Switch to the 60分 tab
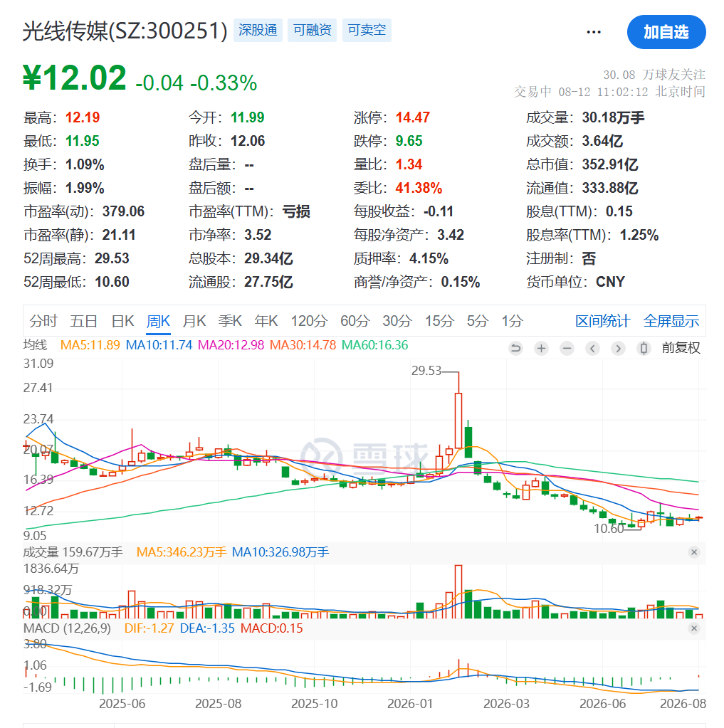724x728 pixels. 355,321
